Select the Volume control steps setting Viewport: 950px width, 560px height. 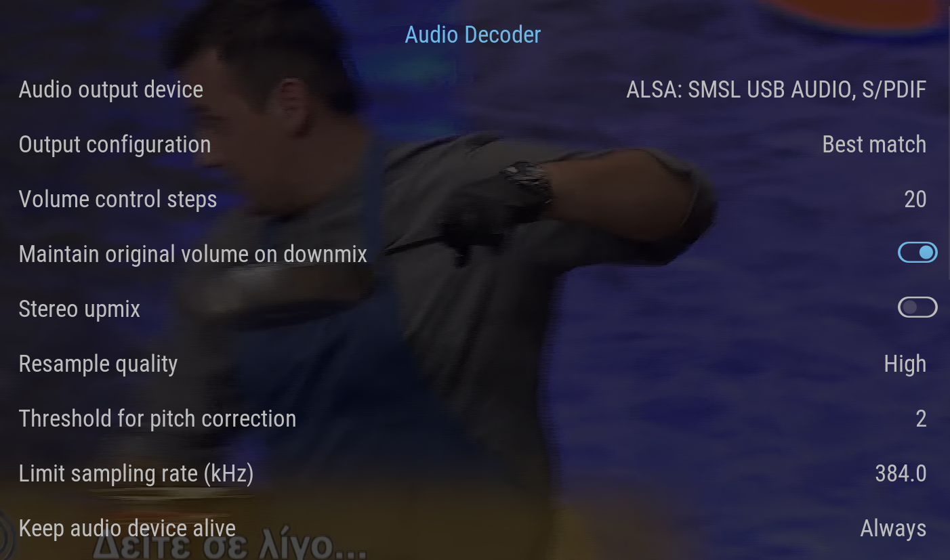(473, 199)
